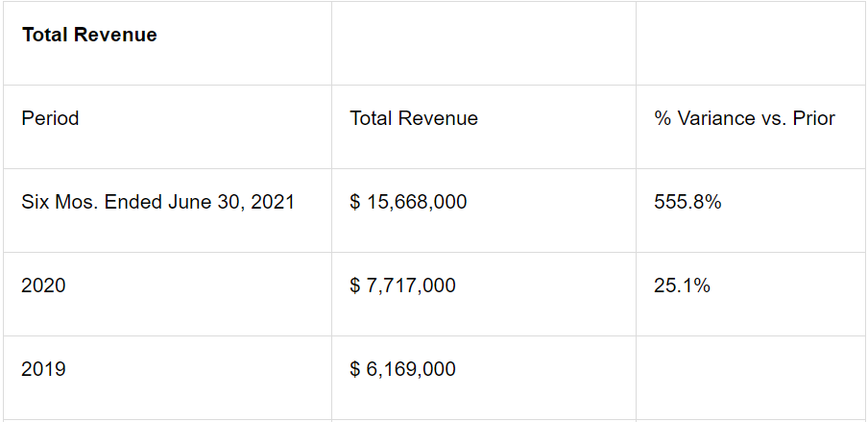
Task: Place cursor on the word Ended
Action: point(134,203)
